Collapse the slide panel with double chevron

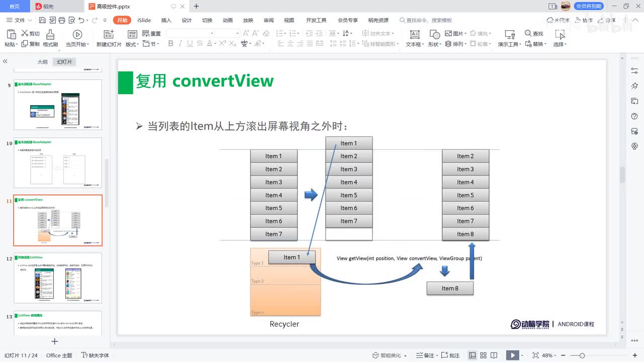(x=5, y=61)
